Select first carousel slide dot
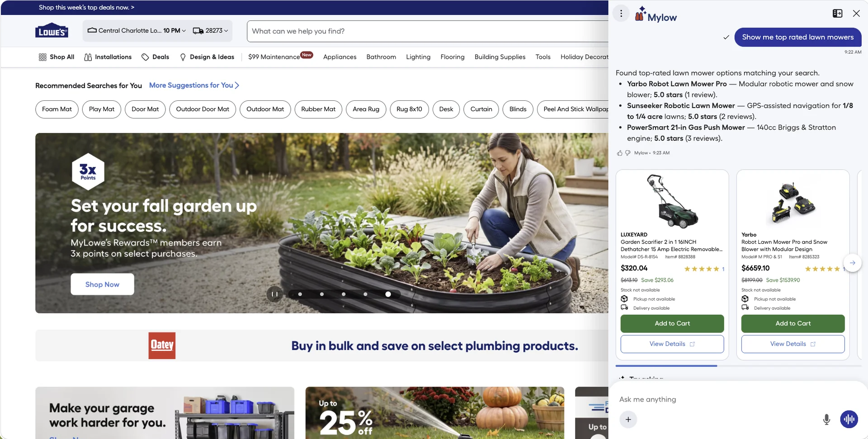Image resolution: width=868 pixels, height=439 pixels. coord(300,294)
